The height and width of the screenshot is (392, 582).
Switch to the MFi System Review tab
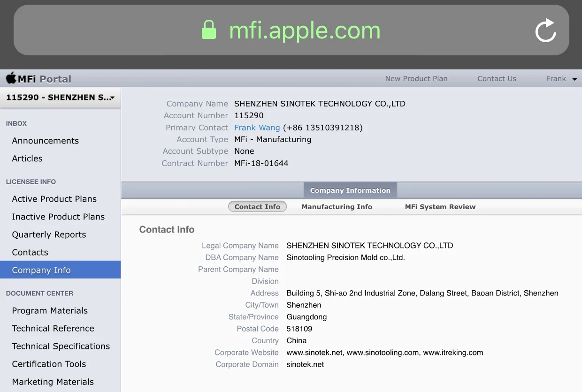(440, 207)
